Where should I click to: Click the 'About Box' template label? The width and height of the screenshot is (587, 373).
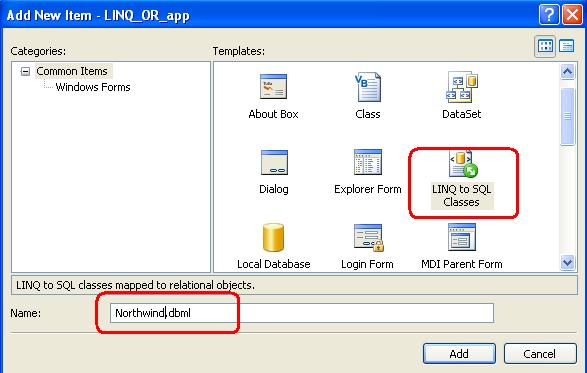pos(273,114)
